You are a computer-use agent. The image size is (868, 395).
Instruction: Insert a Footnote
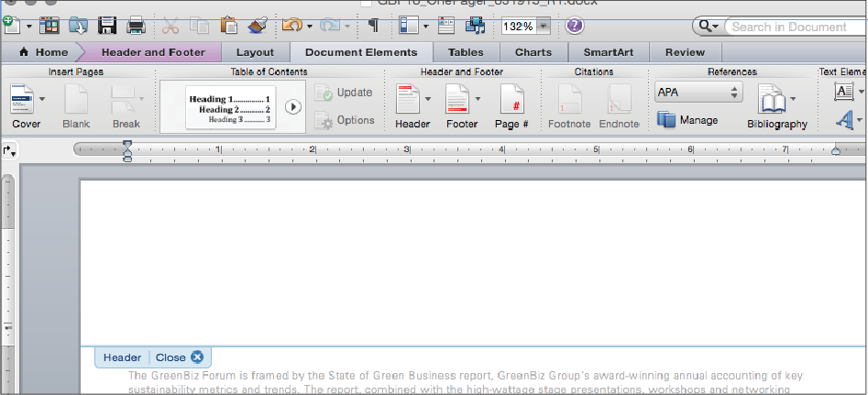pos(569,107)
